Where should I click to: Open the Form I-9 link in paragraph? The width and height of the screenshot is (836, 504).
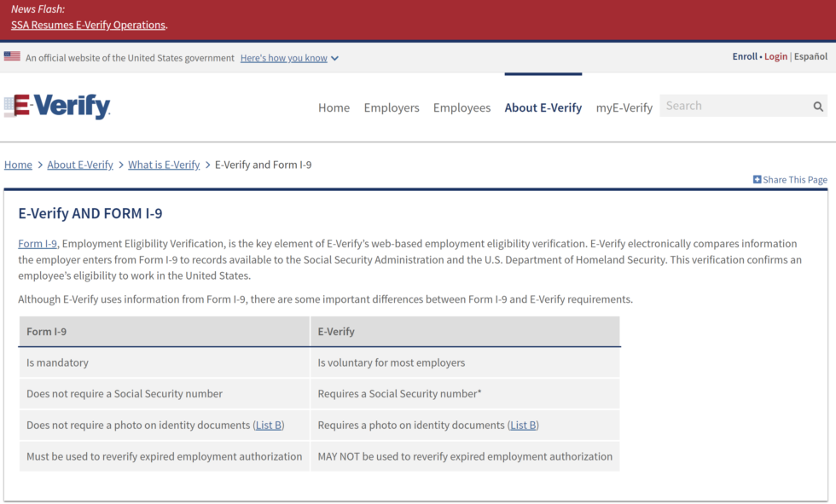[38, 244]
